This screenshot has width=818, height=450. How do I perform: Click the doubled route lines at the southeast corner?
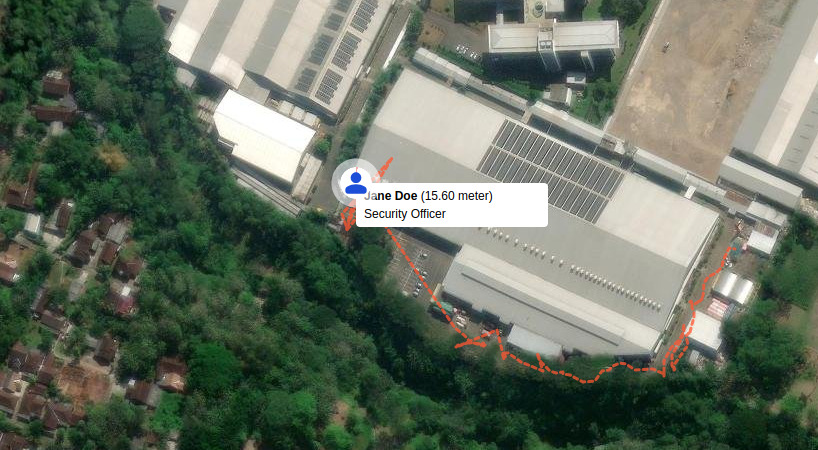tap(677, 349)
